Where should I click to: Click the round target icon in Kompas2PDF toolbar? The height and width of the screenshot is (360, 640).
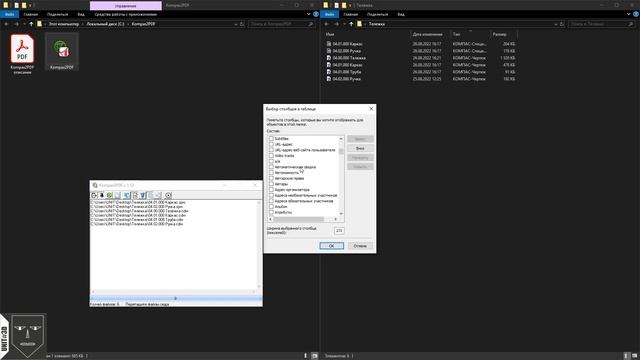tap(168, 196)
